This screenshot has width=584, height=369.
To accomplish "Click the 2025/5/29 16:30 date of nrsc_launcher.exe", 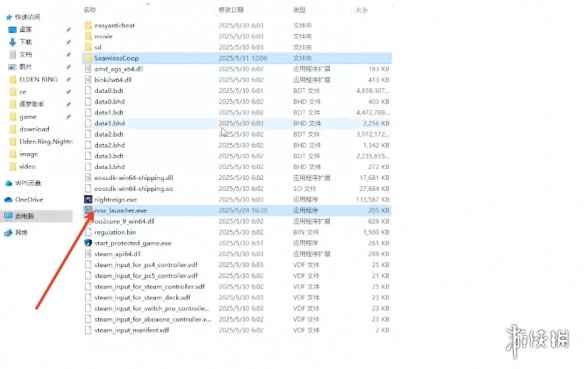I will coord(243,210).
